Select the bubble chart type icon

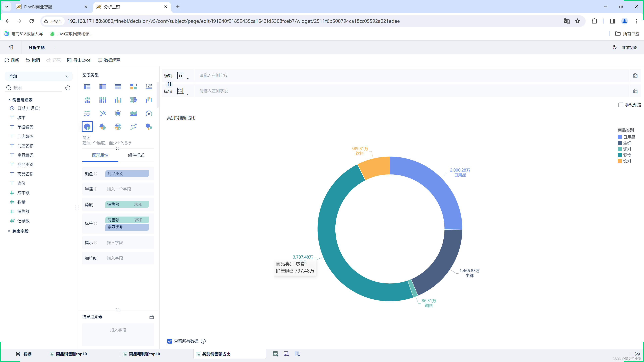149,127
